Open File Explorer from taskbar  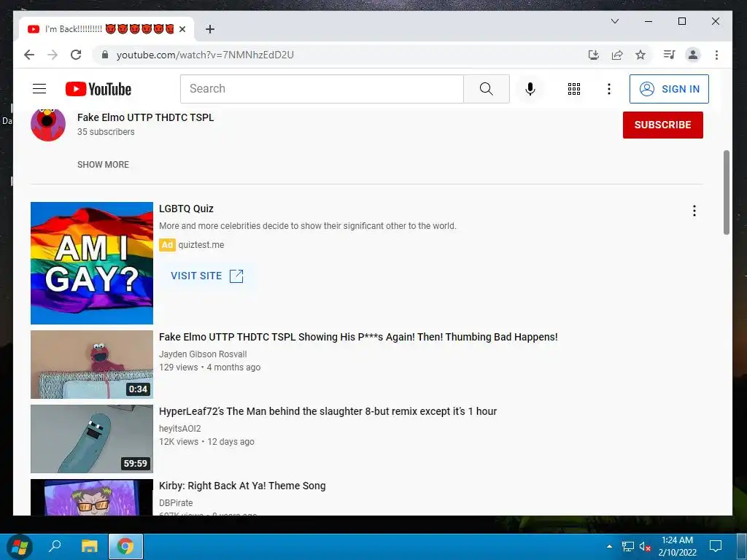coord(90,546)
